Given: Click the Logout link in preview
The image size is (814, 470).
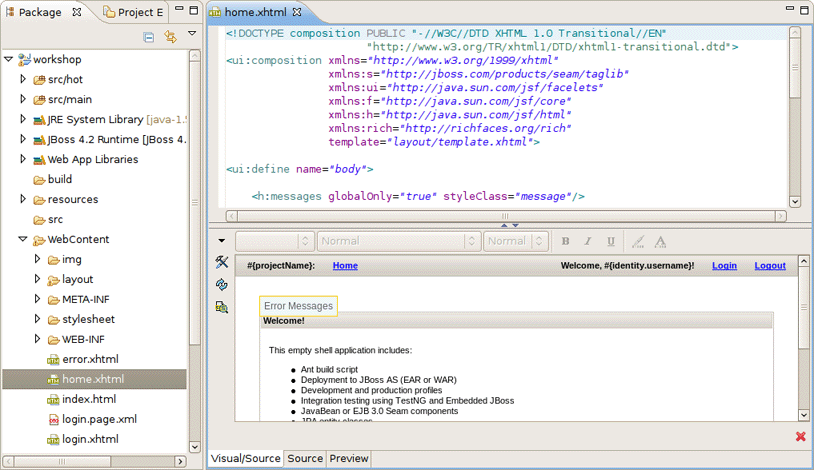Looking at the screenshot, I should tap(770, 266).
